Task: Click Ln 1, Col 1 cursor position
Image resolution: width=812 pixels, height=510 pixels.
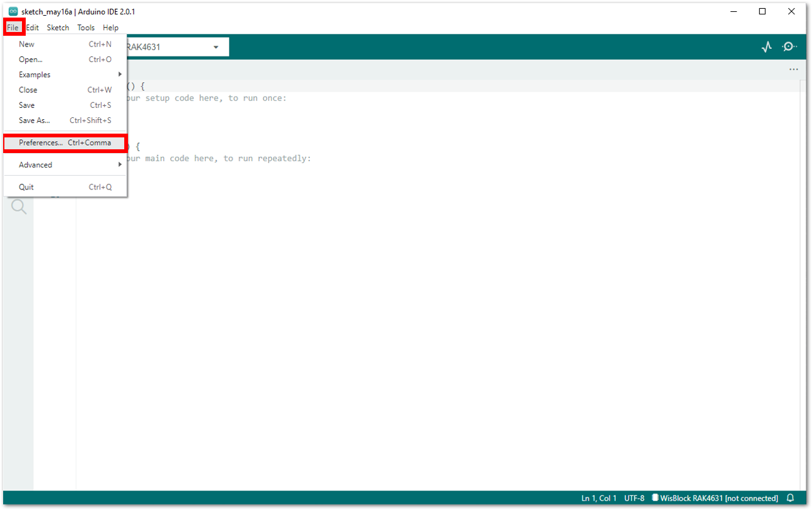Action: coord(599,498)
